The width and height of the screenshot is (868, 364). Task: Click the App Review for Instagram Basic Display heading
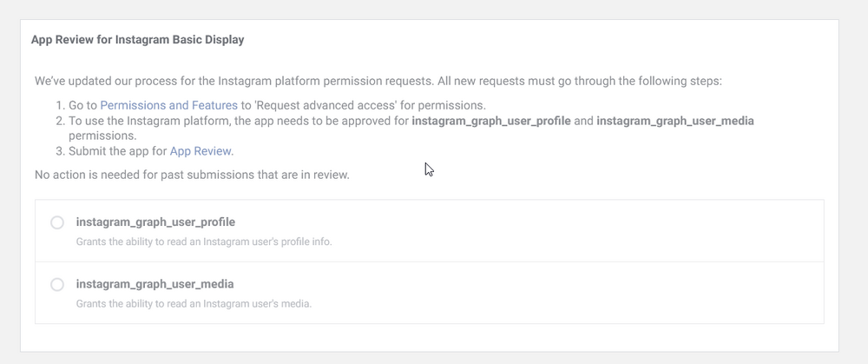137,40
